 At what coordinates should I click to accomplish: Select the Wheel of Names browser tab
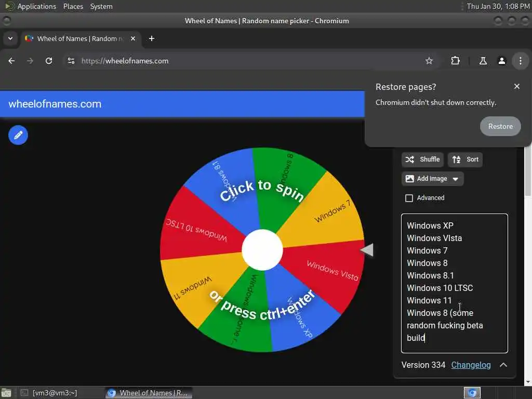point(82,38)
